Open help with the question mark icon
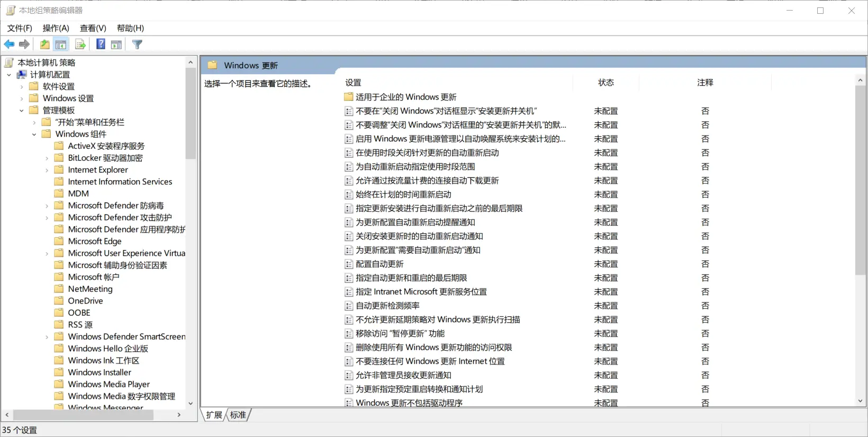 (101, 44)
